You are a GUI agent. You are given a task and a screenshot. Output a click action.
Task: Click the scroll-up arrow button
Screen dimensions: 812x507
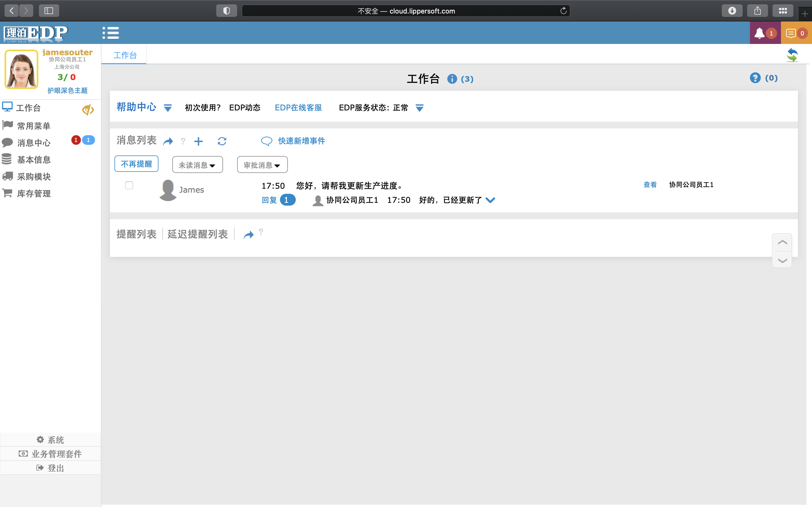click(x=782, y=243)
